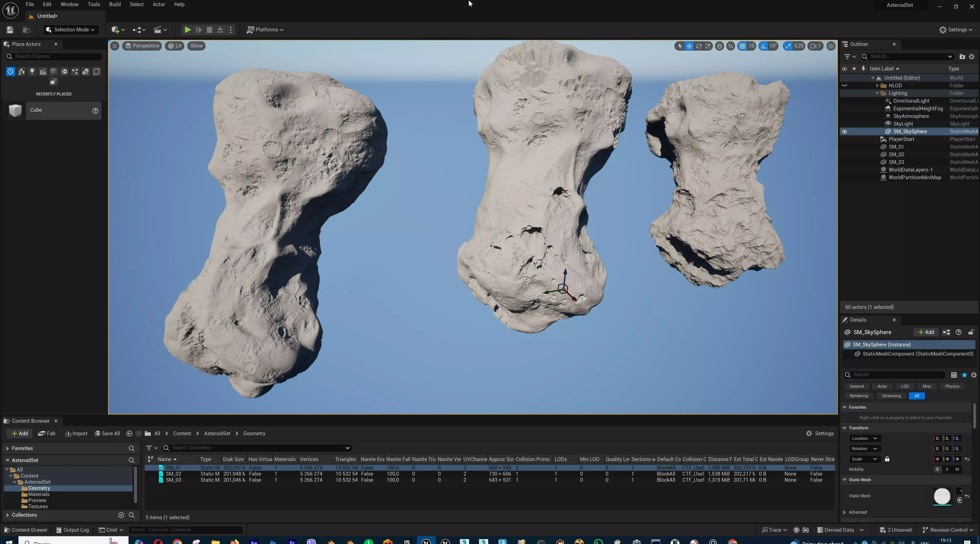Toggle the Scale ratio lock icon

point(887,459)
